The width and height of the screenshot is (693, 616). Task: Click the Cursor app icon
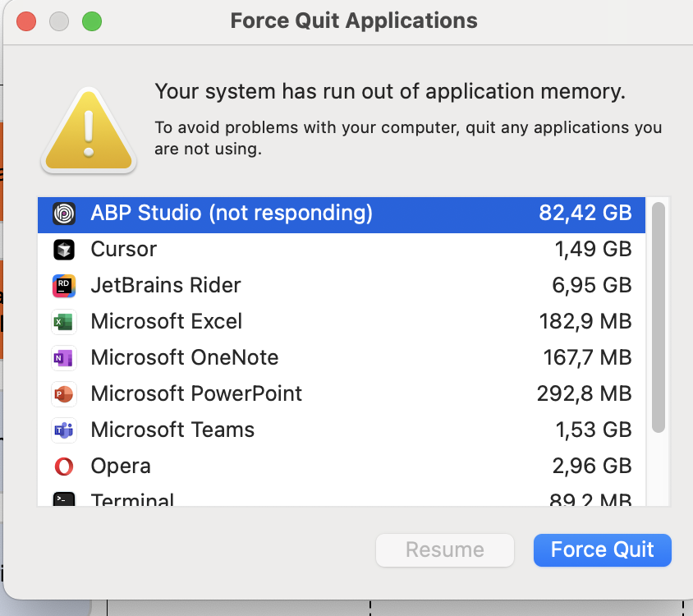(x=64, y=250)
